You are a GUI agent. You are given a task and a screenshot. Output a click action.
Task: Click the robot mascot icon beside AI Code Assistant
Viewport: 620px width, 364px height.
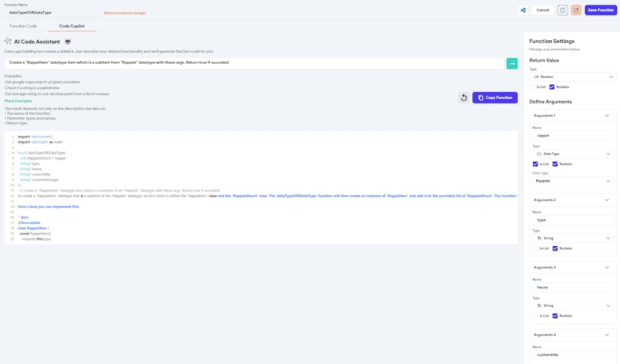(68, 42)
